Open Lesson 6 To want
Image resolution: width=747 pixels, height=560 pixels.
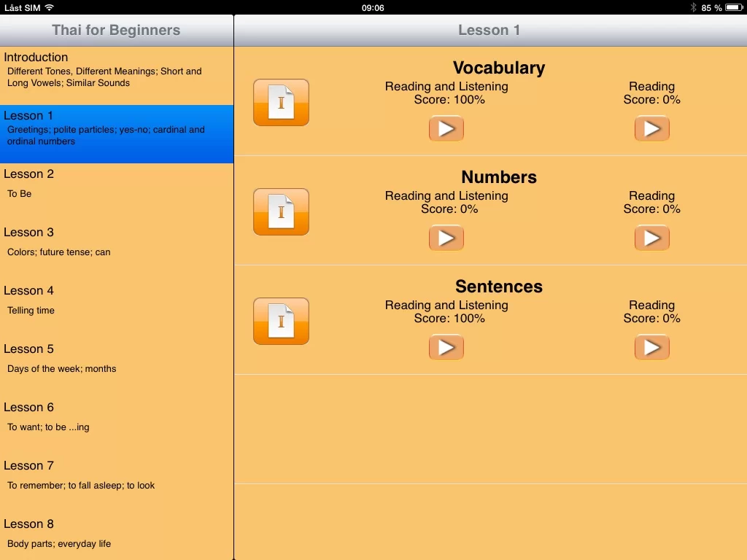click(x=117, y=426)
